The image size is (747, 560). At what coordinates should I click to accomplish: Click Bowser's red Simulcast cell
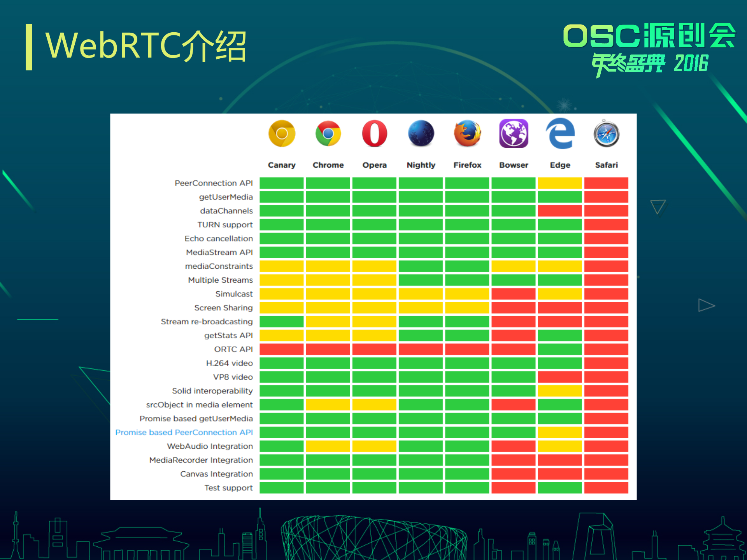pyautogui.click(x=514, y=294)
